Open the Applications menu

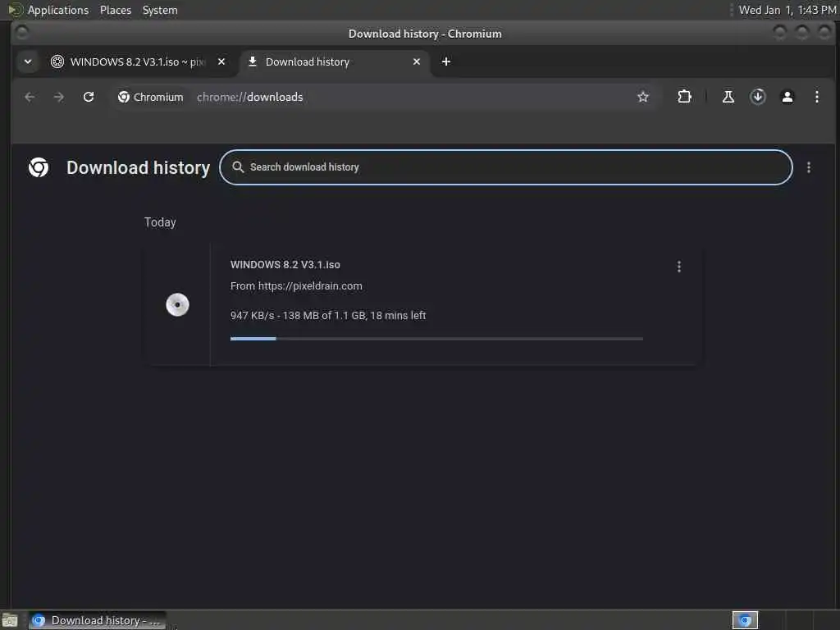58,10
